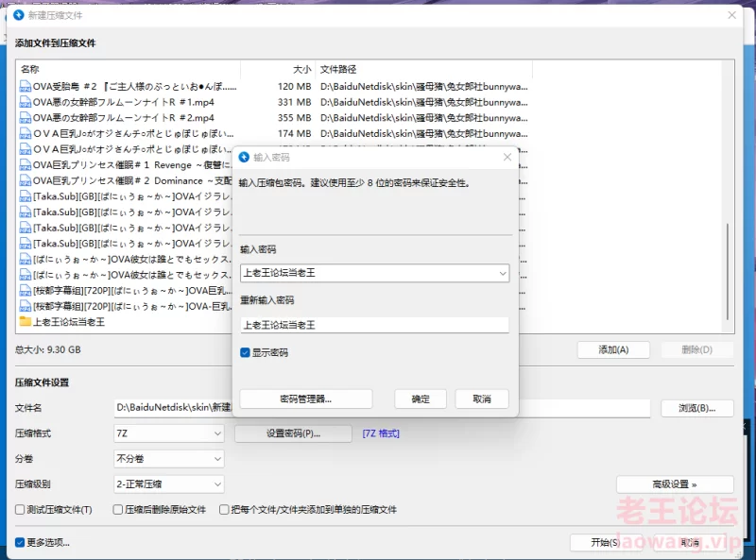Open the 压缩格式 7Z dropdown
Screen dimensions: 756x560
click(x=216, y=433)
